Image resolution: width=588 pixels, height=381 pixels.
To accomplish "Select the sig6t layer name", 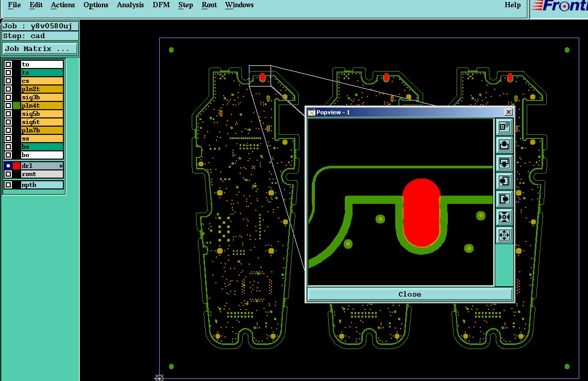I will coord(42,122).
